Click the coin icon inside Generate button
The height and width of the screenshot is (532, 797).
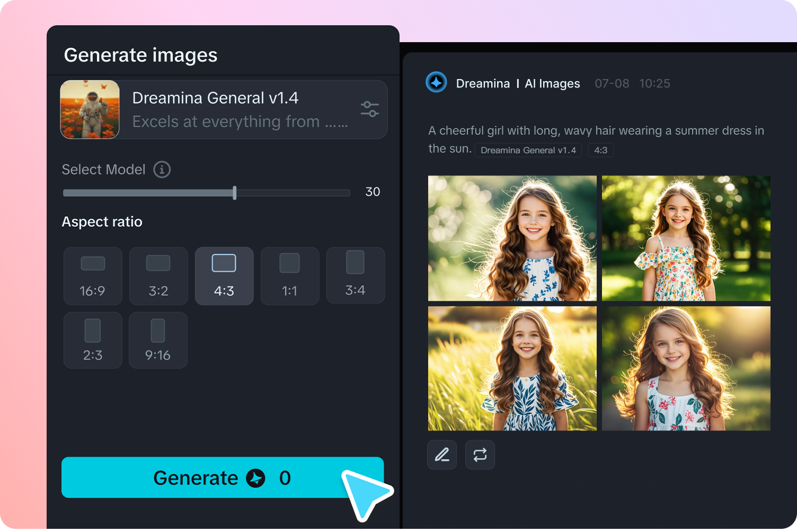(x=256, y=477)
